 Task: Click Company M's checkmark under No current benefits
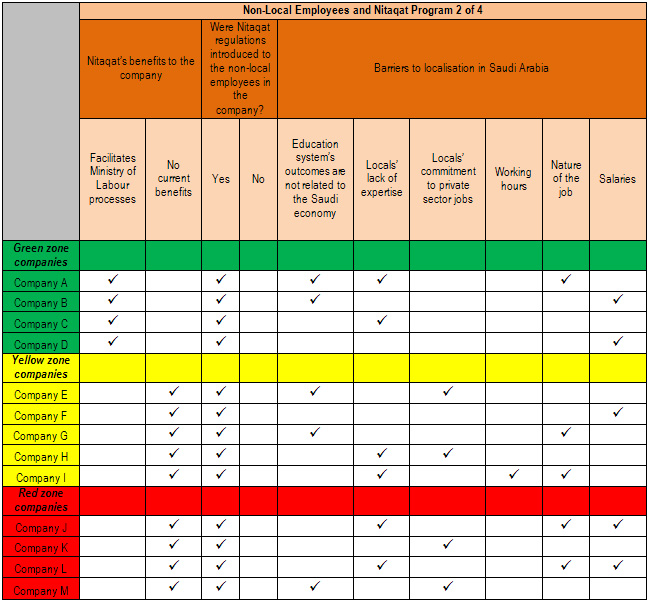[x=174, y=586]
